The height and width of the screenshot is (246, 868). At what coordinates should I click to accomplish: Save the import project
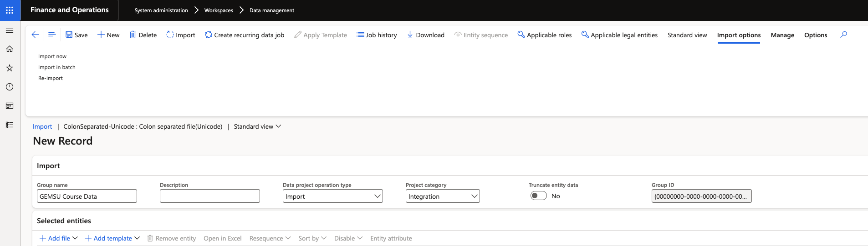point(77,35)
